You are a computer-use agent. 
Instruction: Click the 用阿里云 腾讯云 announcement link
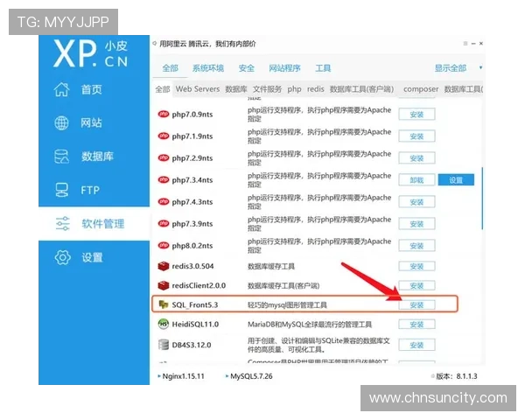[207, 44]
